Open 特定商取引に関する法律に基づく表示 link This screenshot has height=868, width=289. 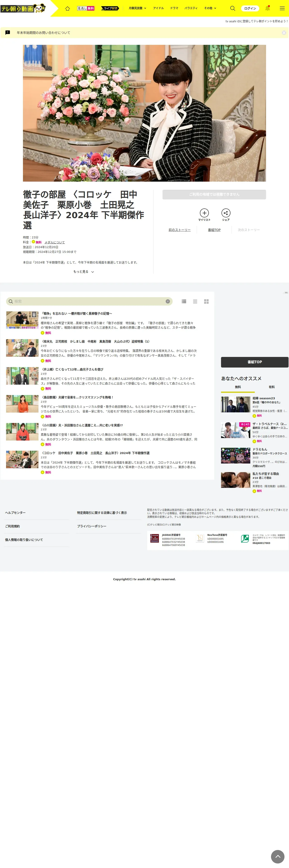tap(102, 512)
